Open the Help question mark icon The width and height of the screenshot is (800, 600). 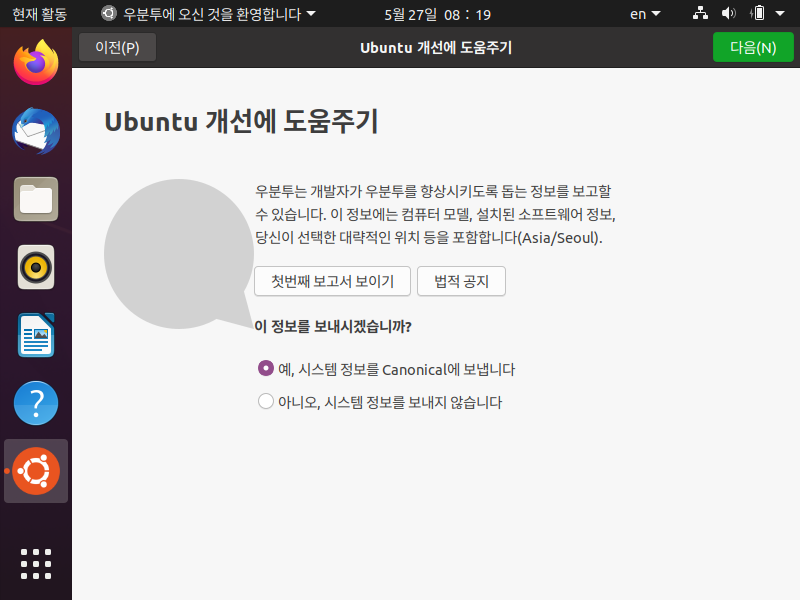click(x=36, y=403)
